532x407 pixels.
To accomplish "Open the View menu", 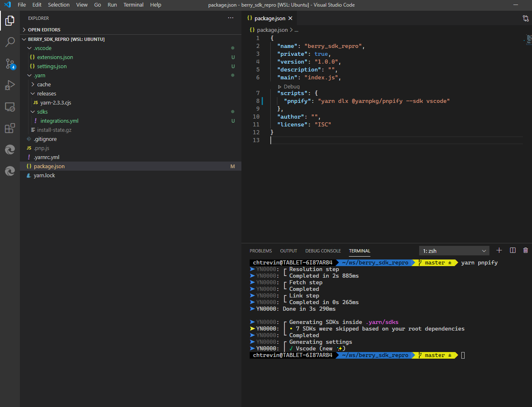I will pyautogui.click(x=82, y=5).
